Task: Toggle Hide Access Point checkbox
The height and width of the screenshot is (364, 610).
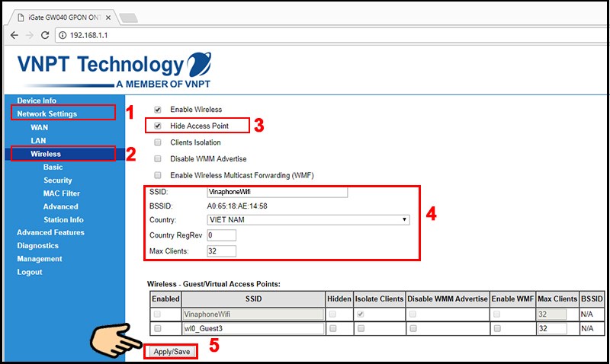Action: coord(158,126)
